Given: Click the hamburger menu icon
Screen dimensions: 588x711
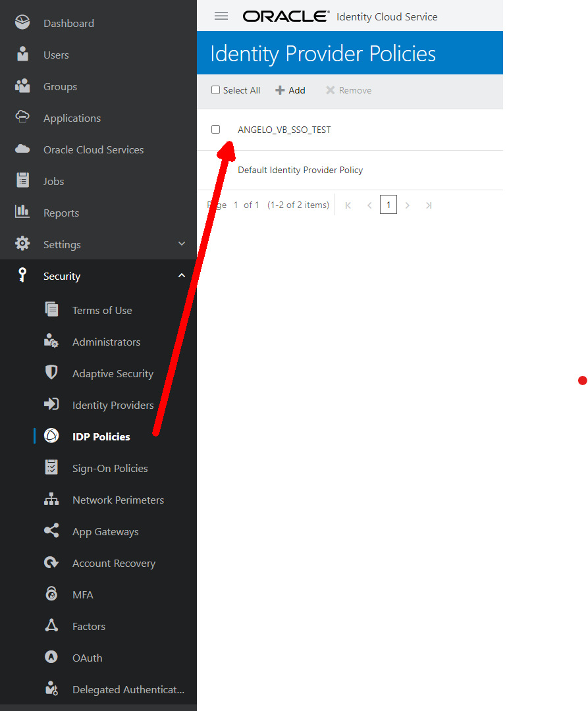Looking at the screenshot, I should (x=221, y=16).
